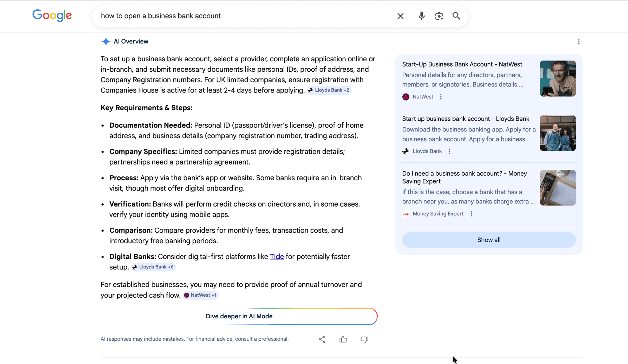Open the AI Overview three-dot options menu
Image resolution: width=628 pixels, height=364 pixels.
click(x=579, y=42)
